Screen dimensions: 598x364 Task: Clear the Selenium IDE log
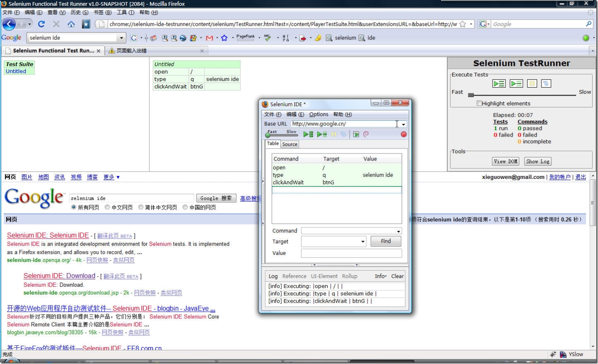(397, 276)
